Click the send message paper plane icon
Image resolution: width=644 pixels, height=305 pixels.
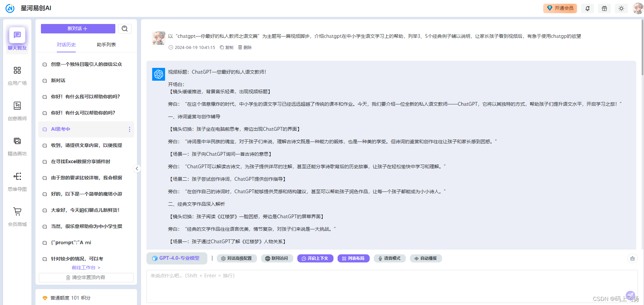pyautogui.click(x=630, y=296)
